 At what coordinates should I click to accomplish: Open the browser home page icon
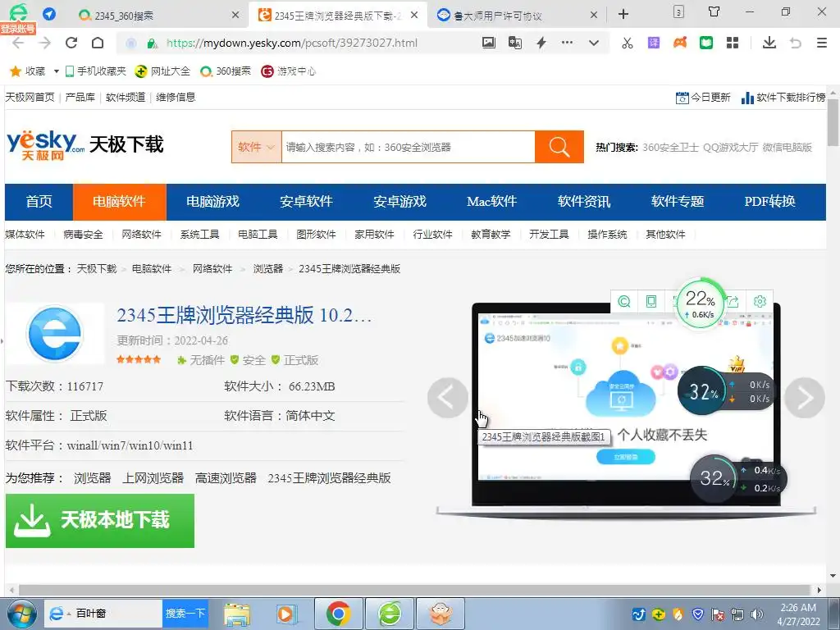[x=98, y=43]
